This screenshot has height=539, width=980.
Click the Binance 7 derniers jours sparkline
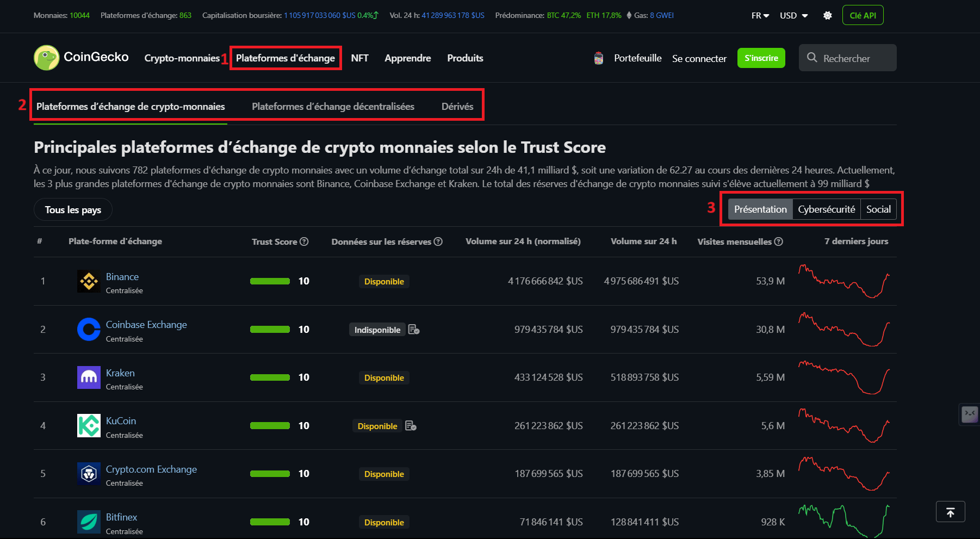pyautogui.click(x=844, y=281)
